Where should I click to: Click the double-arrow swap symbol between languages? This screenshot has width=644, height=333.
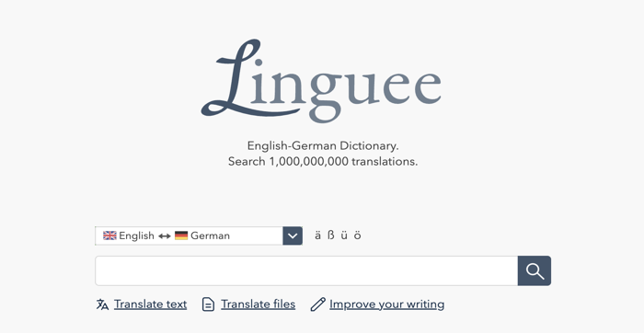[165, 236]
